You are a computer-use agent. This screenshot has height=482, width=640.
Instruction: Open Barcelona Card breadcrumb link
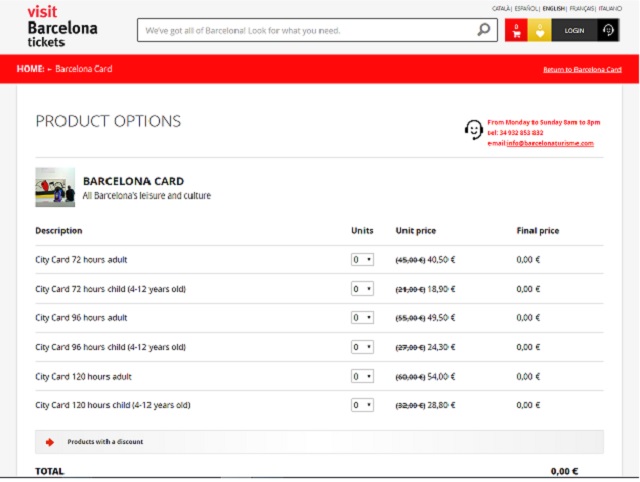point(84,69)
